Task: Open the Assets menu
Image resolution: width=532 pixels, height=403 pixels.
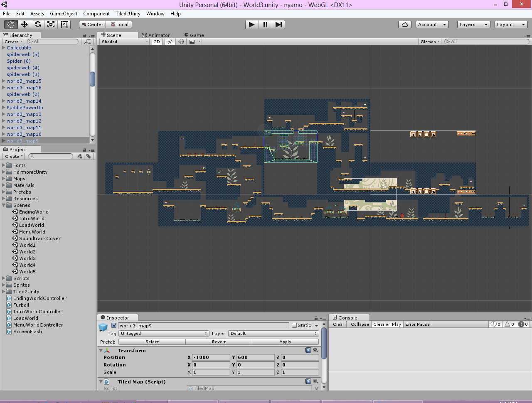Action: 37,14
